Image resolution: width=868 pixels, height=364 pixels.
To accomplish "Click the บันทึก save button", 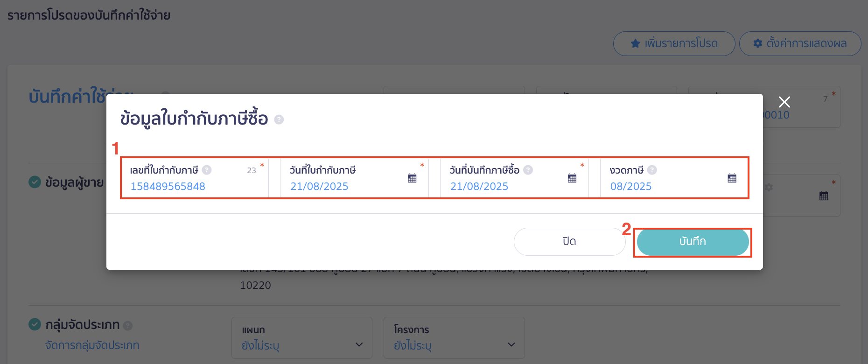I will 693,242.
